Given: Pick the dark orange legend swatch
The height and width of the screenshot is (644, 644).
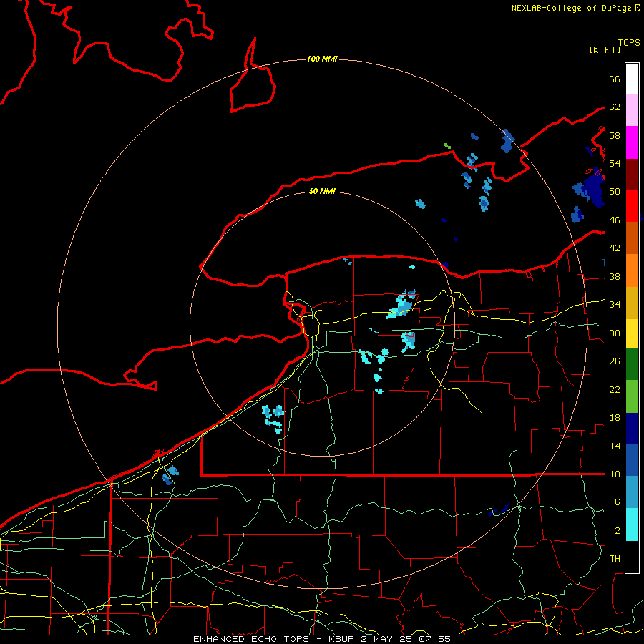Looking at the screenshot, I should click(x=632, y=238).
